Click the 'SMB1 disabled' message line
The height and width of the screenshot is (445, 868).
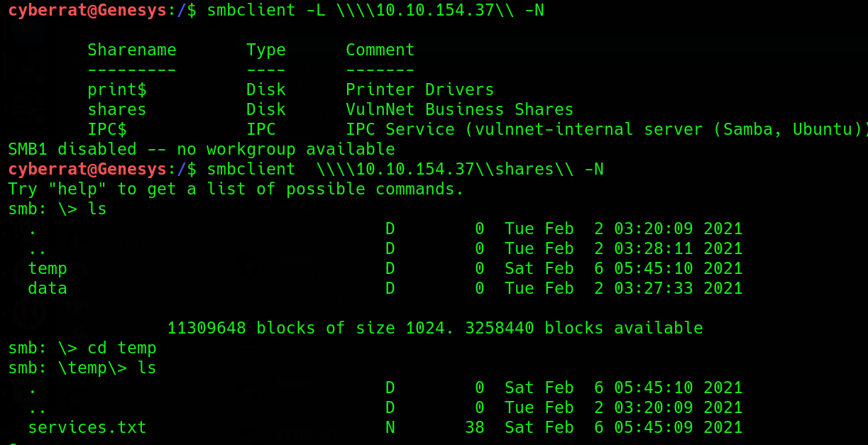tap(202, 150)
